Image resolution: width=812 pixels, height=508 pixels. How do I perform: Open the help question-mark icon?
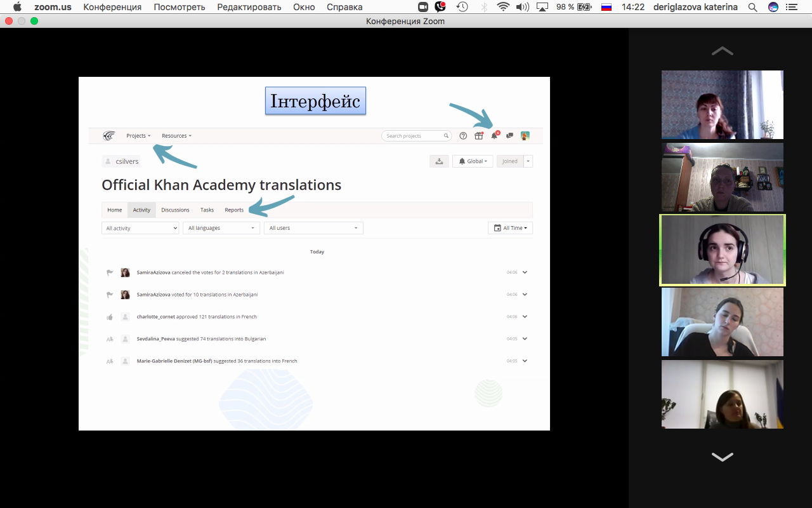coord(463,136)
